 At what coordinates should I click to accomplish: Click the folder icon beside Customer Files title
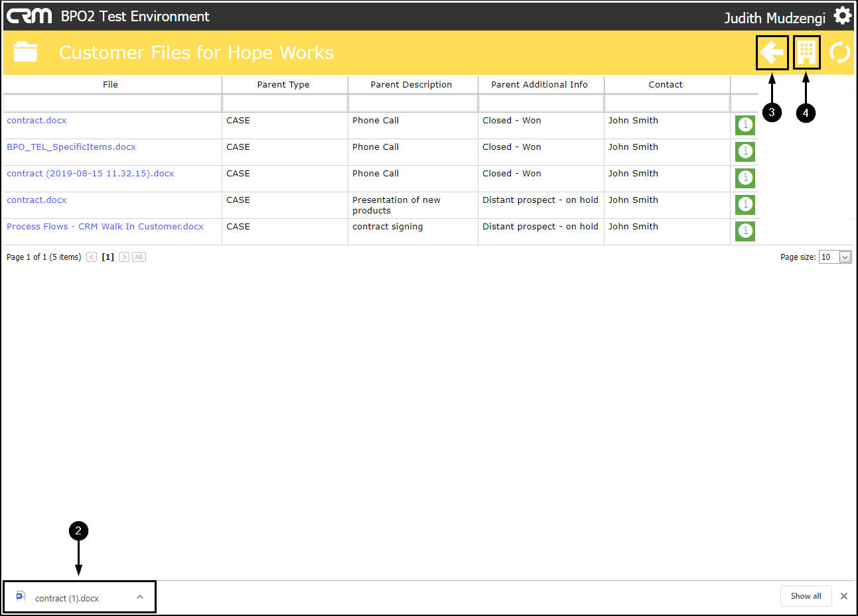(x=25, y=52)
